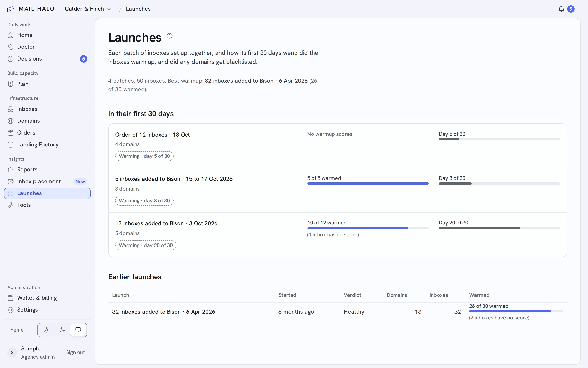This screenshot has width=588, height=368.
Task: Click the 5 of 5 warmed progress bar
Action: tap(368, 184)
